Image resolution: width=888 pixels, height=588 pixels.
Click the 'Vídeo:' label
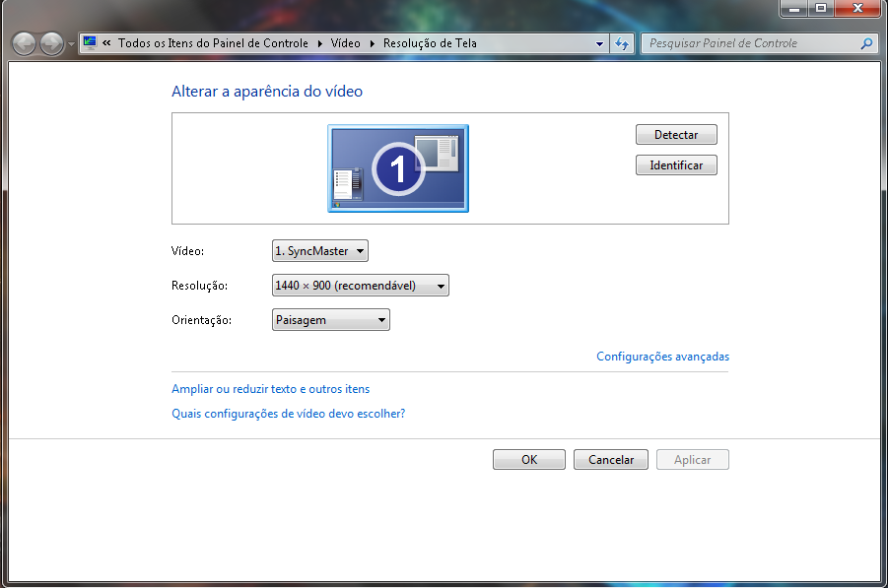pos(187,251)
